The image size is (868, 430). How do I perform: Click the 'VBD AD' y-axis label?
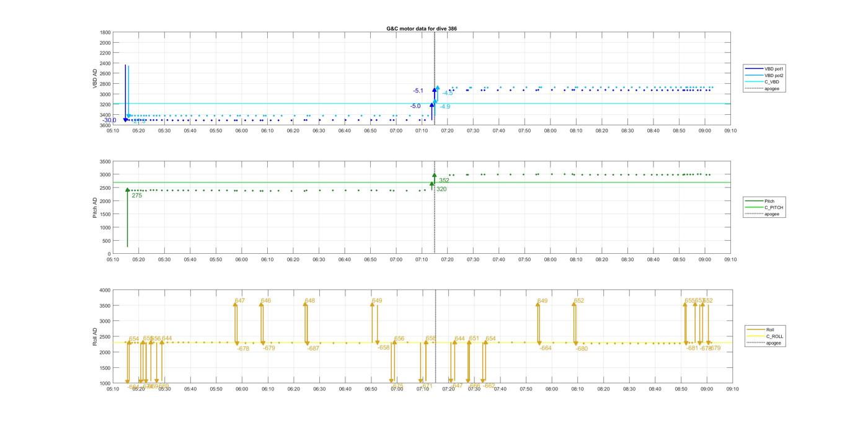pos(95,79)
